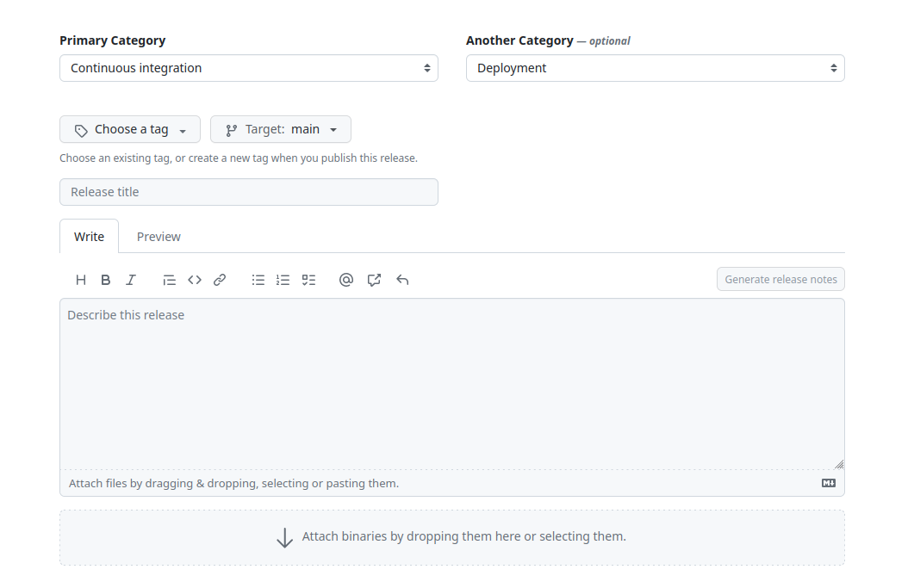Open the Primary Category dropdown

pos(249,68)
